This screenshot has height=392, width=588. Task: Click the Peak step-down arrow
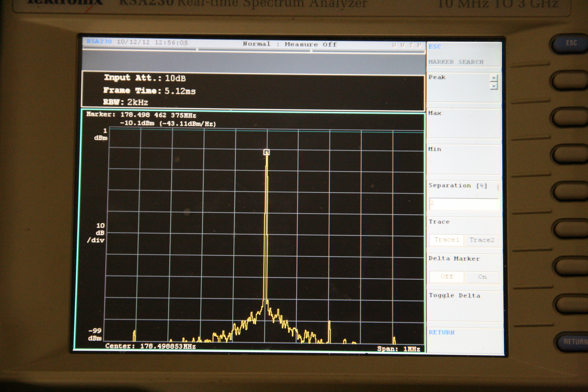click(x=494, y=86)
